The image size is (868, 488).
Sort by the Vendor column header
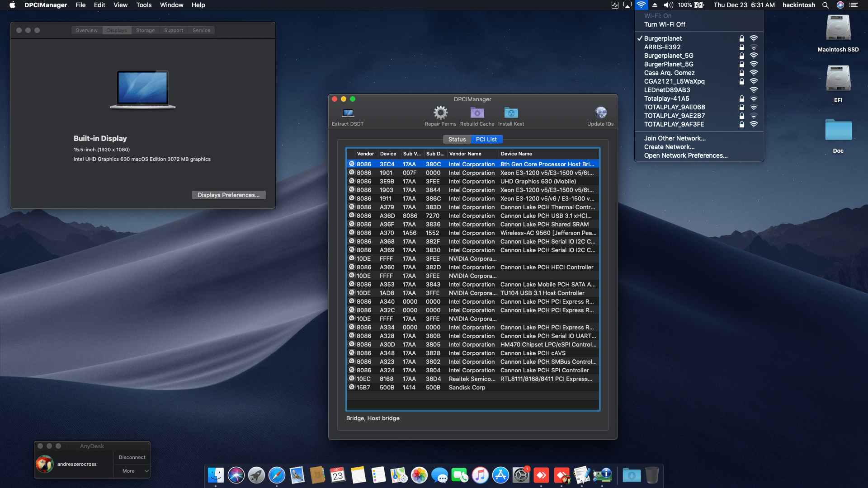point(365,154)
